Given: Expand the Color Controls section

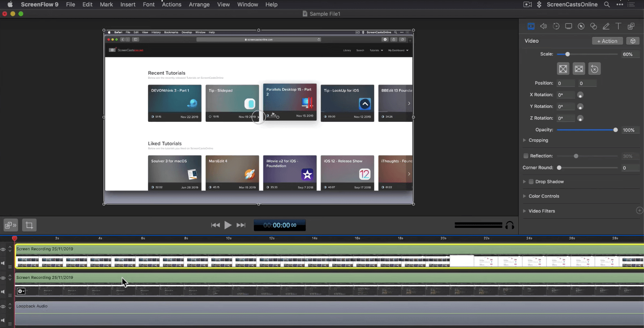Looking at the screenshot, I should 524,196.
